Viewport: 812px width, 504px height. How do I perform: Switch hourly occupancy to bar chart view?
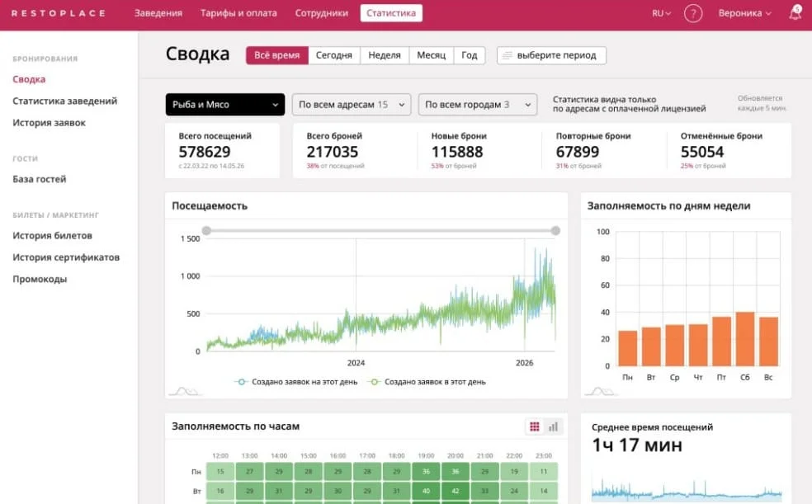click(x=553, y=426)
